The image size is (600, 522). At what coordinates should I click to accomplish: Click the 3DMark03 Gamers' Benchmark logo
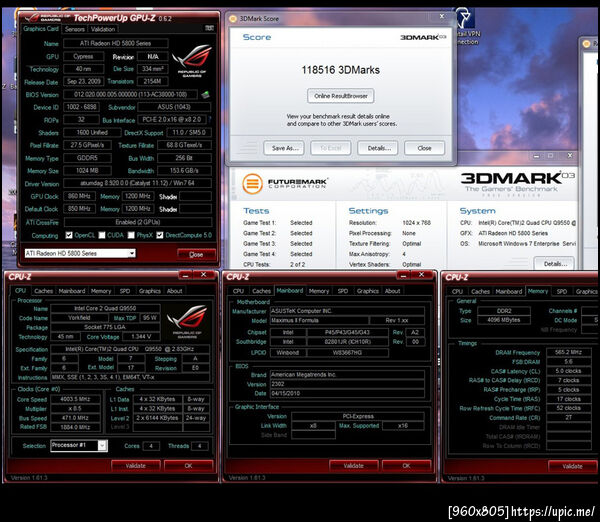click(x=517, y=182)
